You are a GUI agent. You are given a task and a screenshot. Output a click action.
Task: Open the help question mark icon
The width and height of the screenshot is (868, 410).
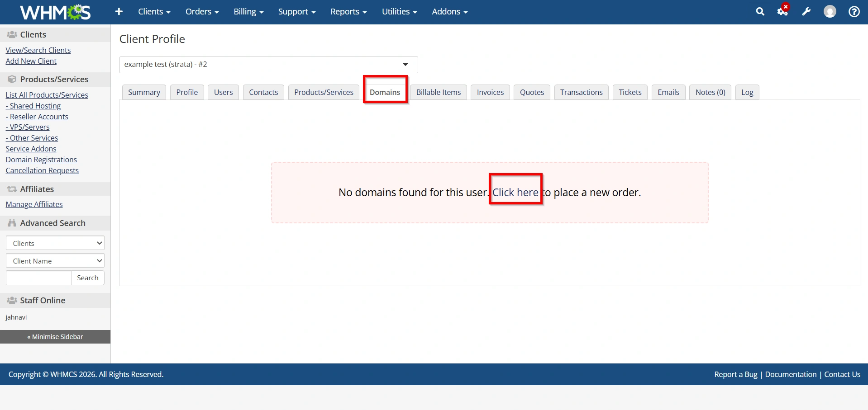(x=854, y=12)
